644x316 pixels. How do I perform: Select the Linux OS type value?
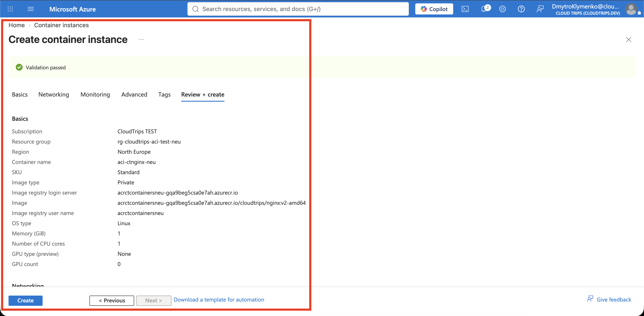point(124,223)
